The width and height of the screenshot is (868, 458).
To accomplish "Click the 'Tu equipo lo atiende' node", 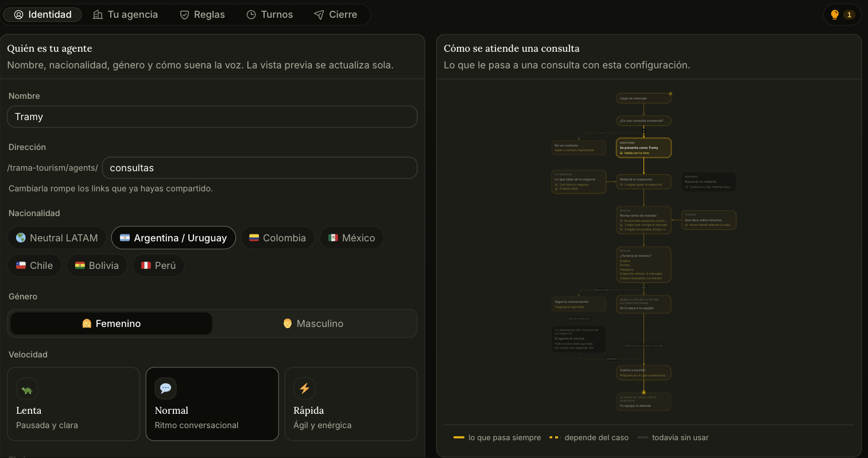I will [644, 402].
